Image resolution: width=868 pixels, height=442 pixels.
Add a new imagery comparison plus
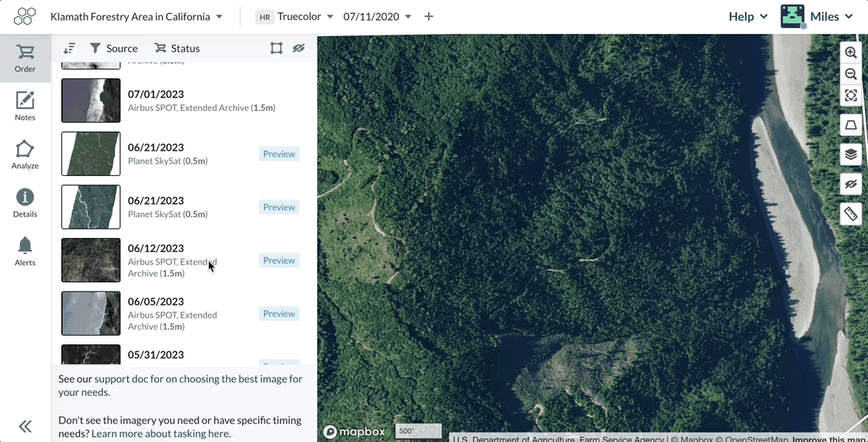point(429,16)
